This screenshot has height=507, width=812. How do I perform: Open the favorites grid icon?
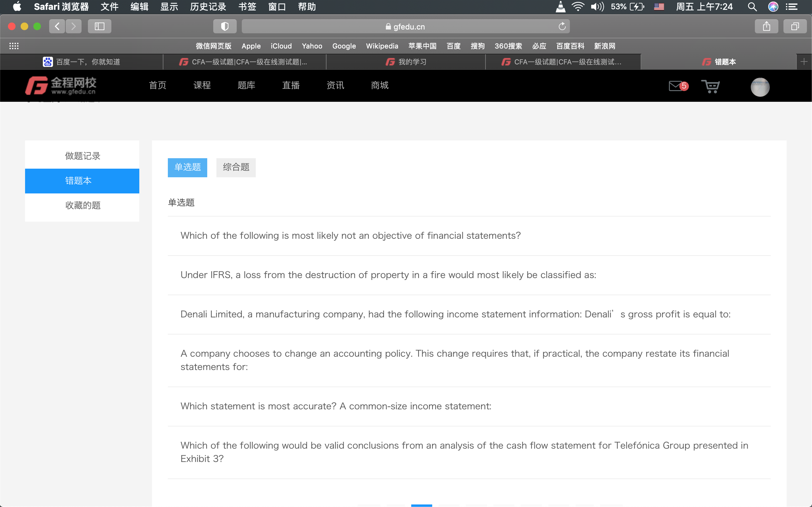tap(14, 46)
